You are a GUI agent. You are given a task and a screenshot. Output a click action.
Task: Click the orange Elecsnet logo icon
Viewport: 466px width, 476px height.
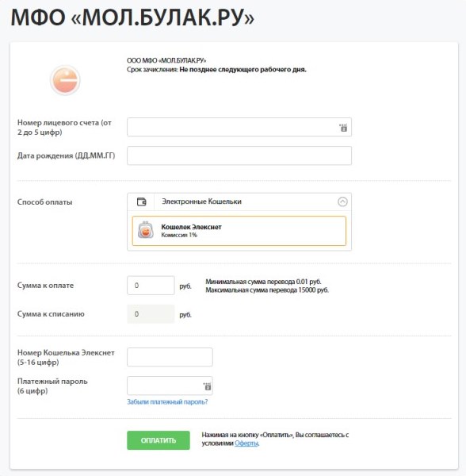65,80
